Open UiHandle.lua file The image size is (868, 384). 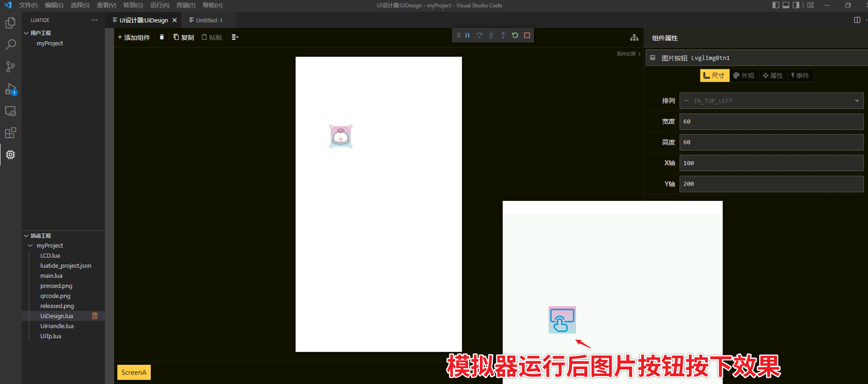point(57,326)
